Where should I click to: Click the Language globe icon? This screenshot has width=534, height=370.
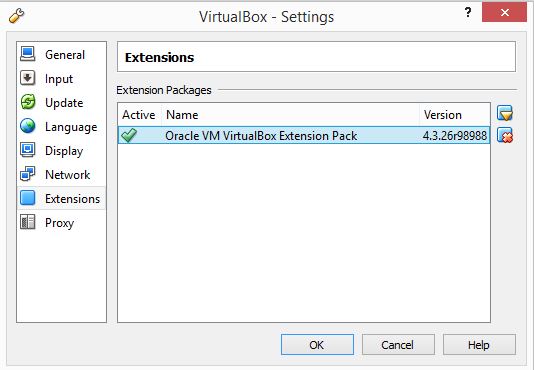28,126
